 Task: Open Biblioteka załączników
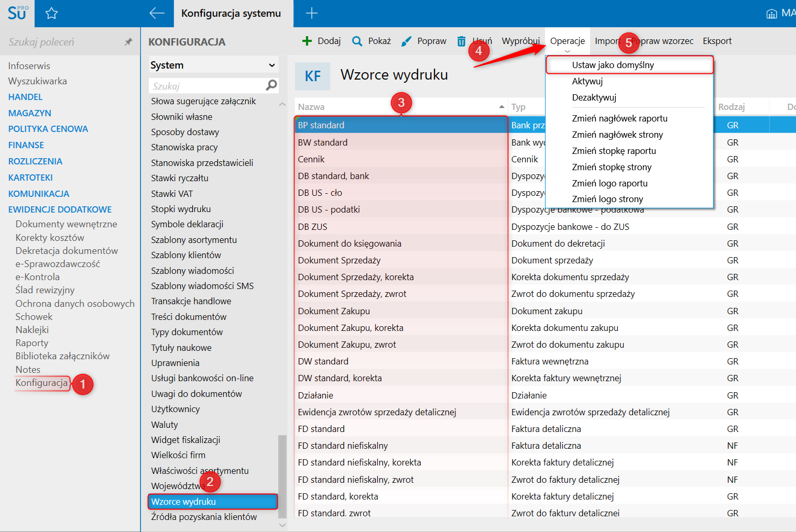(62, 356)
